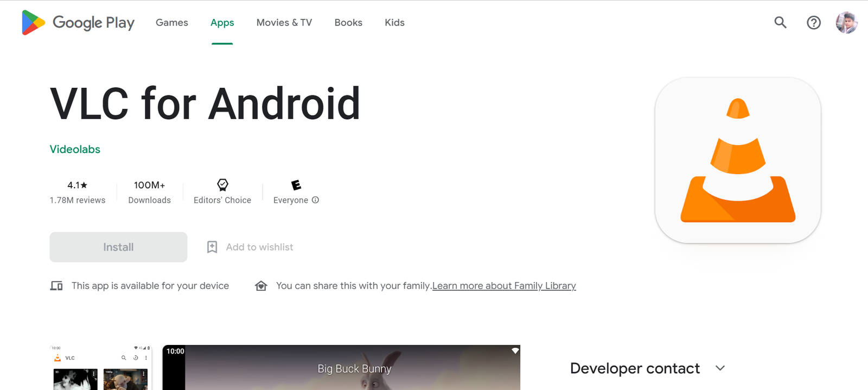This screenshot has height=390, width=868.
Task: Open the Books tab
Action: pyautogui.click(x=348, y=23)
